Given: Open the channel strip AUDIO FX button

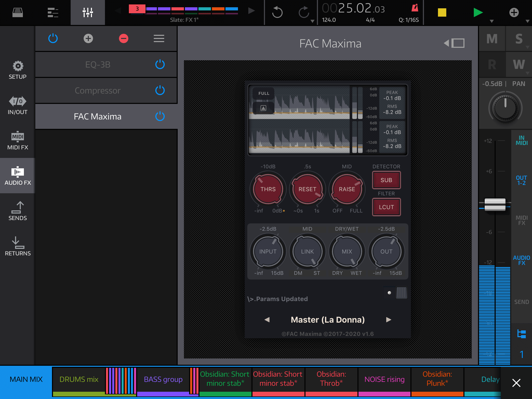Looking at the screenshot, I should tap(522, 260).
